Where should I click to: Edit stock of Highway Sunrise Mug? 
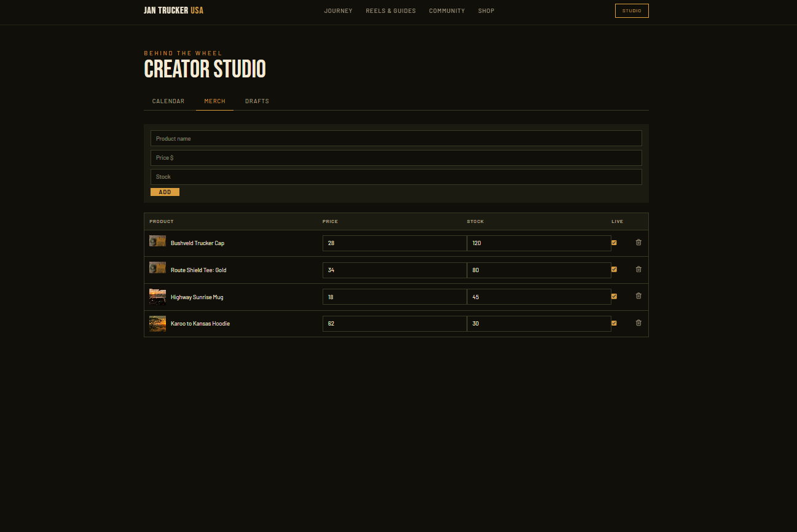coord(539,297)
